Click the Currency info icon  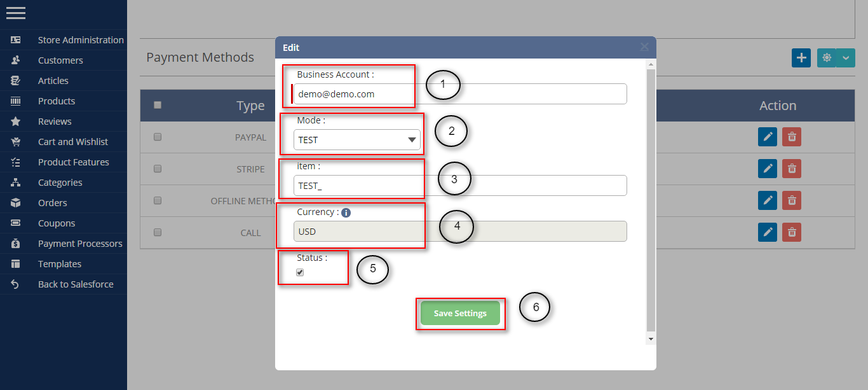(x=346, y=212)
